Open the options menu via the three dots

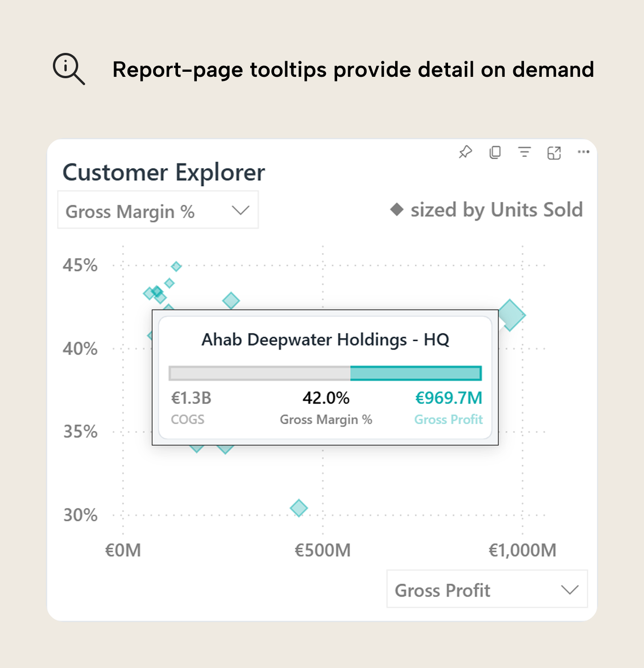tap(583, 152)
